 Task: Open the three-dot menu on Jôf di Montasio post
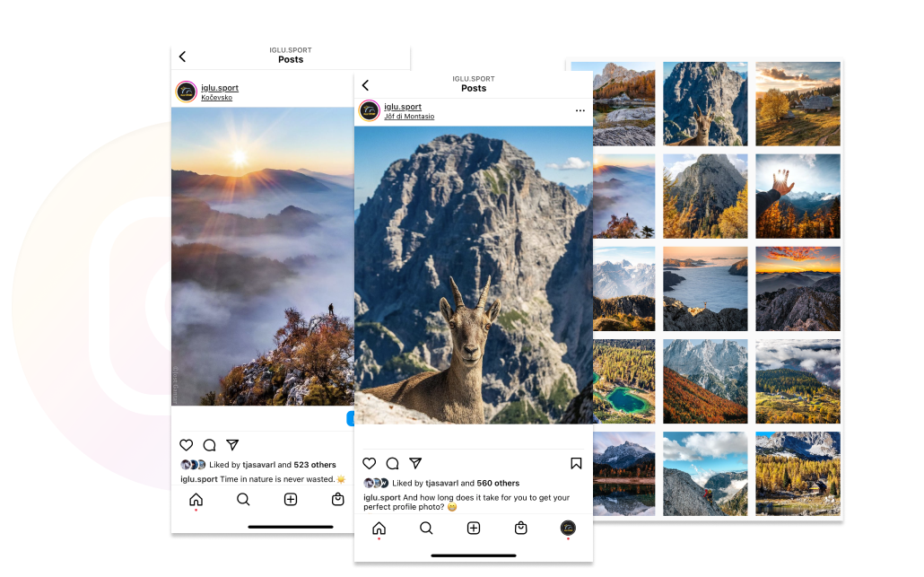pos(580,110)
